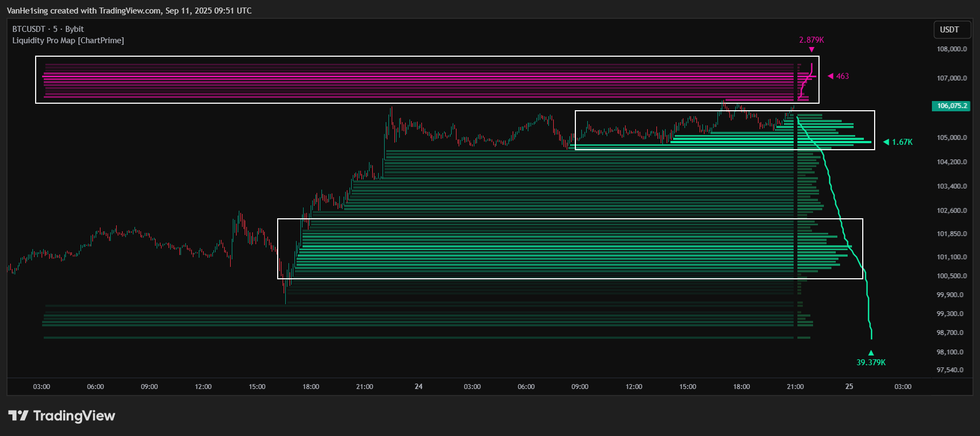
Task: Click the 108,000.0 price axis label
Action: (x=952, y=49)
